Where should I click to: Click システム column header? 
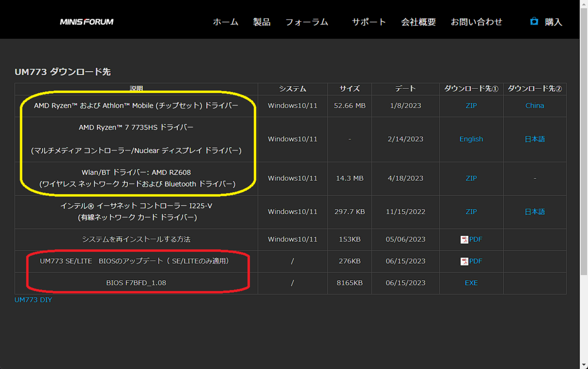click(x=293, y=89)
